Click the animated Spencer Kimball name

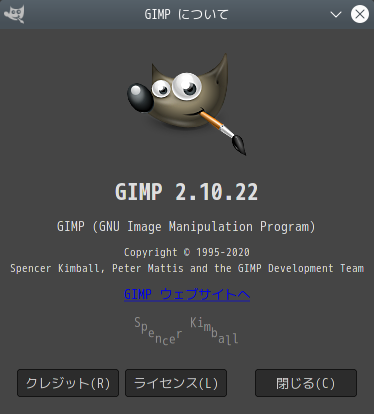coord(186,331)
